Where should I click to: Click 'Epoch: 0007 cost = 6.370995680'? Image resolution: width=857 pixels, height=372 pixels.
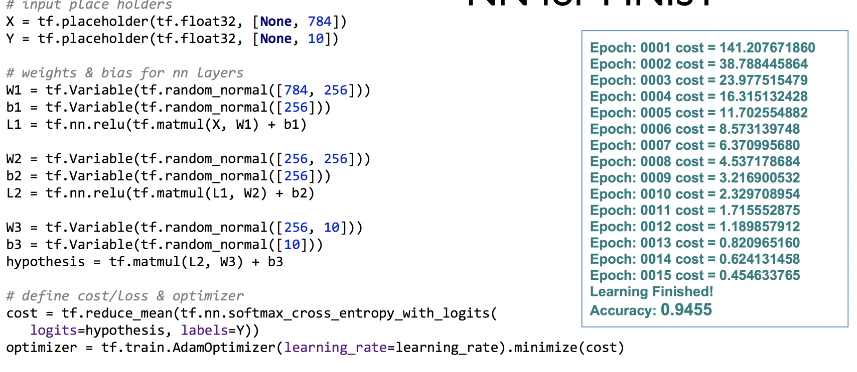[695, 145]
